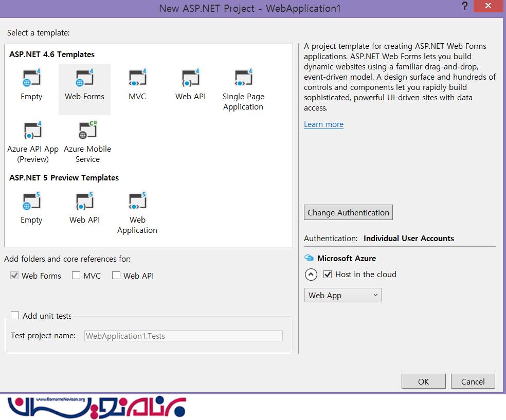This screenshot has height=420, width=506.
Task: Select the ASP.NET 4.6 Empty template icon
Action: pyautogui.click(x=31, y=78)
